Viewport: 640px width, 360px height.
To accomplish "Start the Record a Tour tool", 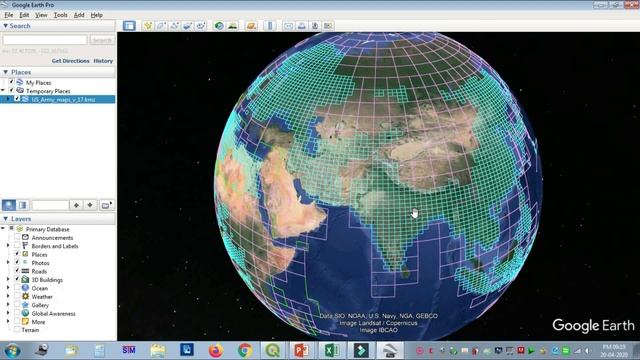I will coord(200,26).
